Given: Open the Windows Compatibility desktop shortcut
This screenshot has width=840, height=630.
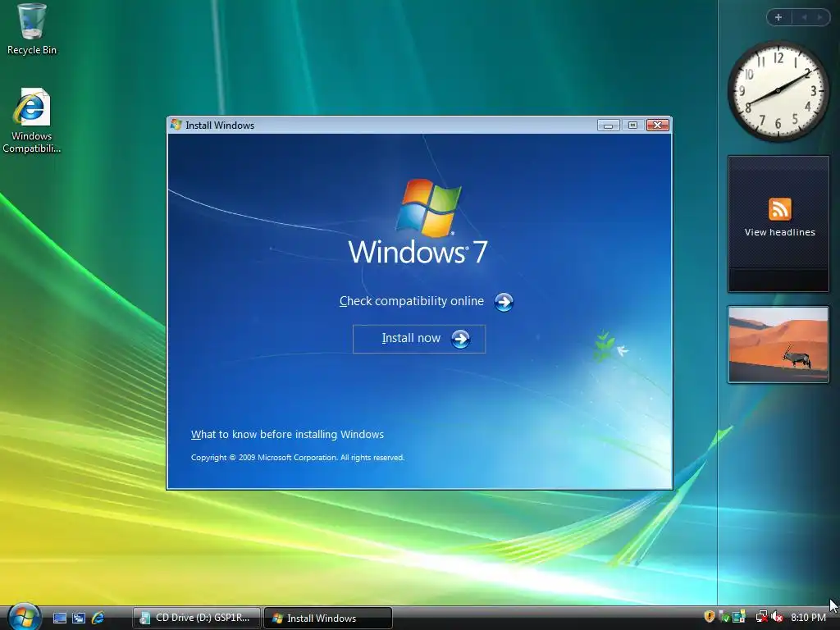Looking at the screenshot, I should click(32, 121).
